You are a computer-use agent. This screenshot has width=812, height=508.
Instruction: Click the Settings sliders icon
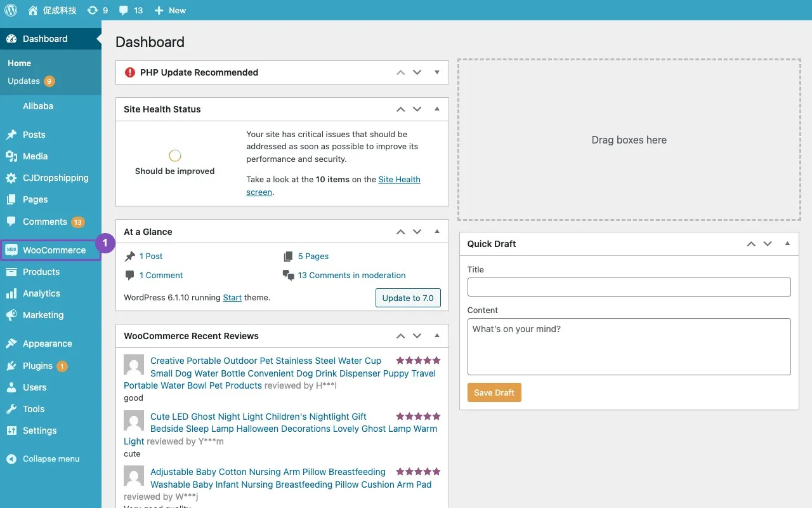coord(11,431)
